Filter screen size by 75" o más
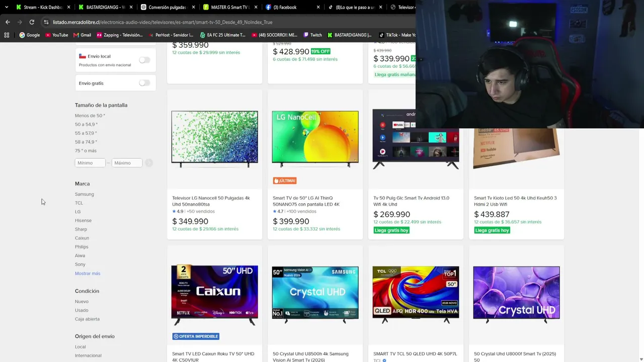This screenshot has height=362, width=644. tap(86, 151)
